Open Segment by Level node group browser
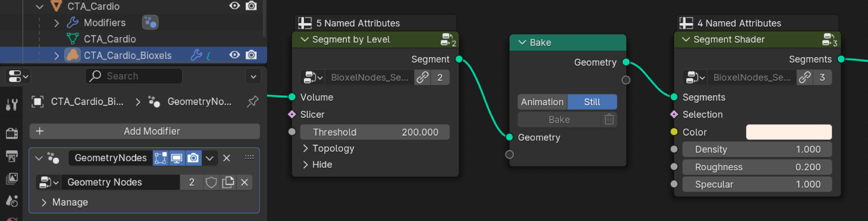The height and width of the screenshot is (221, 868). pos(313,78)
